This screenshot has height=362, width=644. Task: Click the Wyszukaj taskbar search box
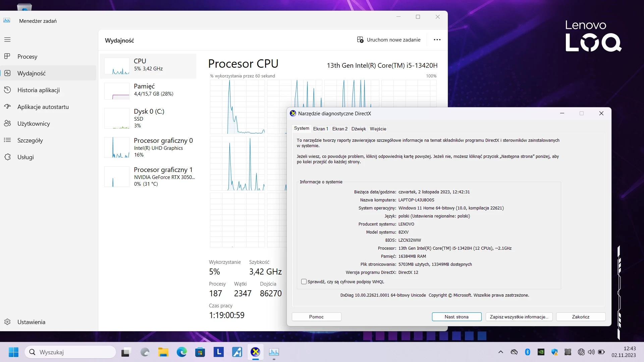coord(70,352)
